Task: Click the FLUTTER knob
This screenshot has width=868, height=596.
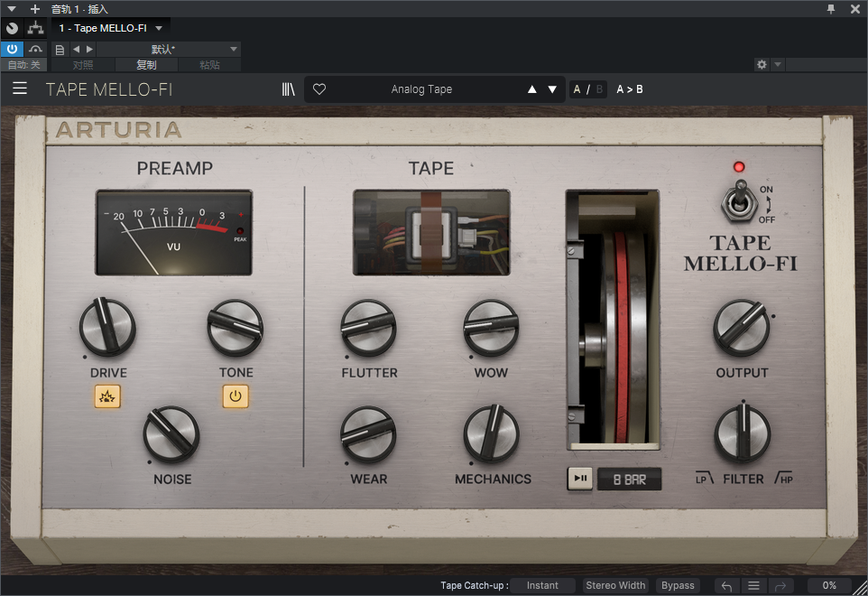Action: click(x=368, y=328)
